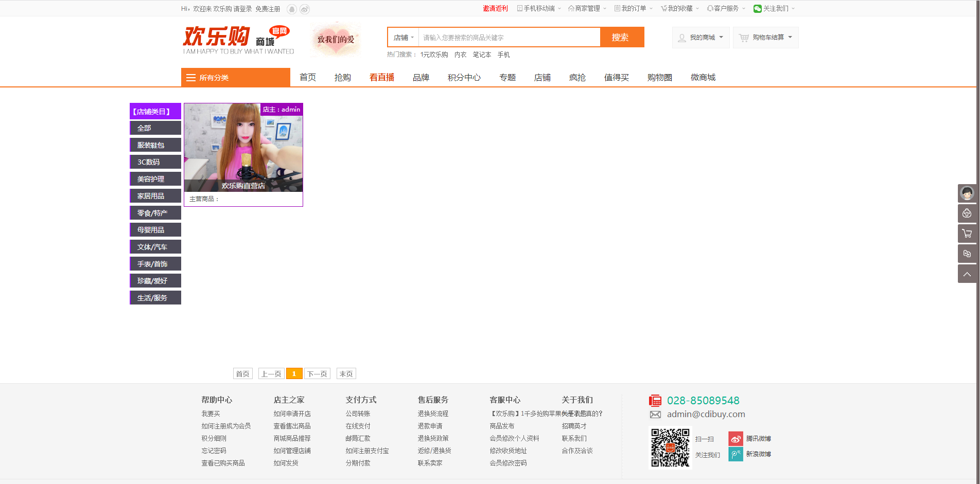
Task: Click the Weibo icon beside 免费注册
Action: click(x=305, y=9)
